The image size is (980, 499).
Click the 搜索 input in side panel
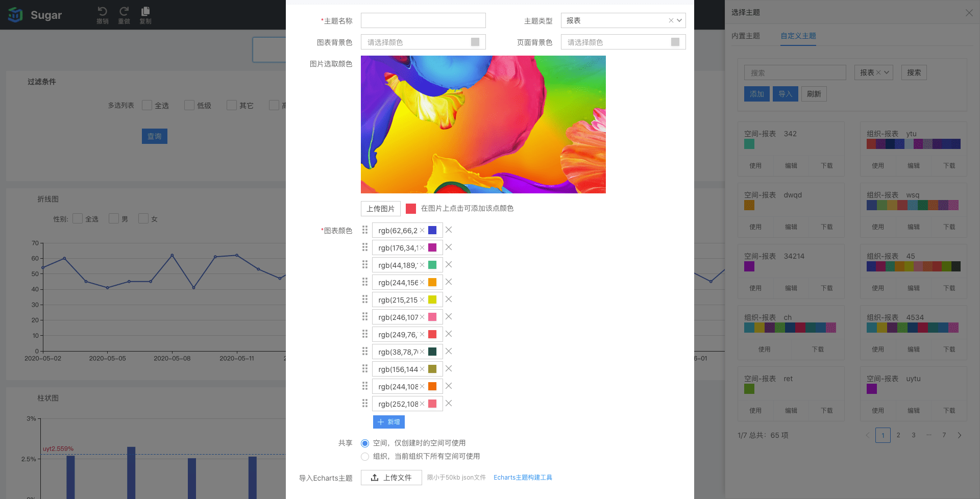pos(795,72)
